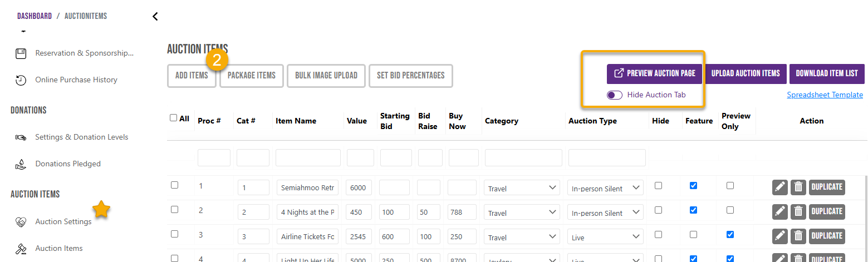Click the Donations Pledged hand icon

21,164
